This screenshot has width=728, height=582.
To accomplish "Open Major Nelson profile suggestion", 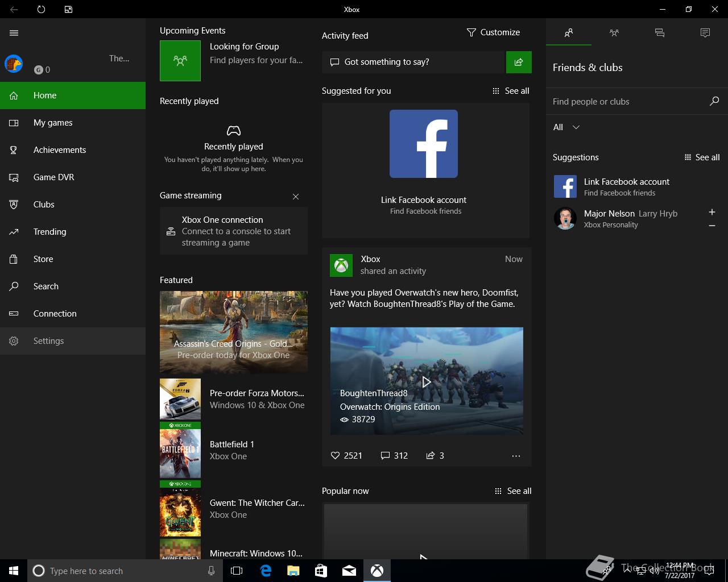I will tap(626, 218).
